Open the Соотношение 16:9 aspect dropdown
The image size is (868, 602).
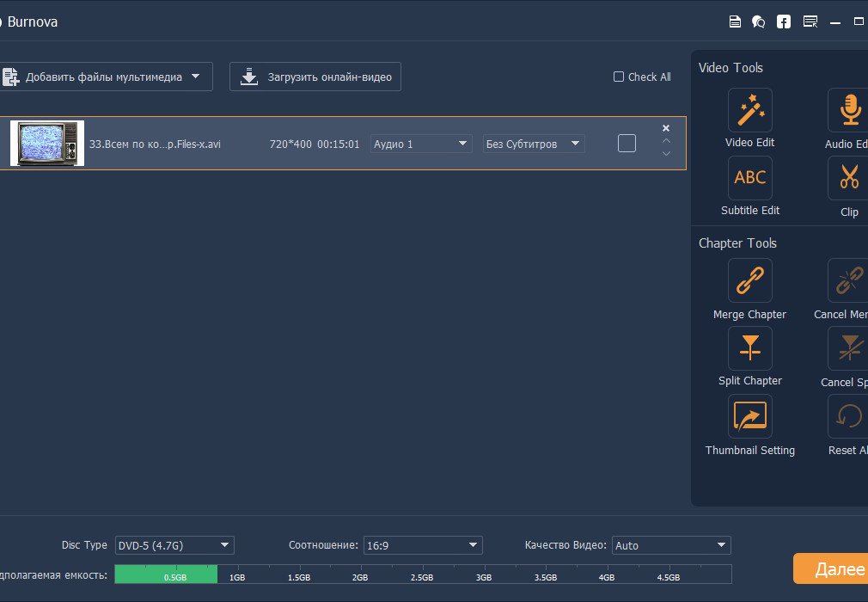423,545
